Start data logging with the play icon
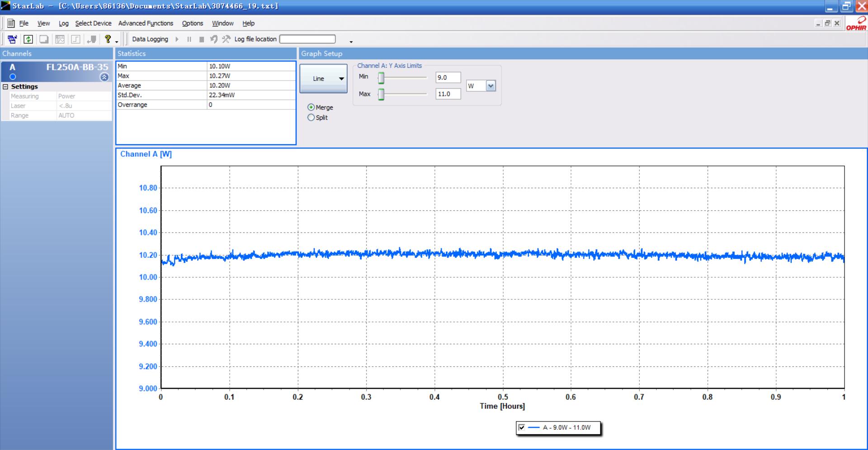The height and width of the screenshot is (450, 868). coord(177,39)
